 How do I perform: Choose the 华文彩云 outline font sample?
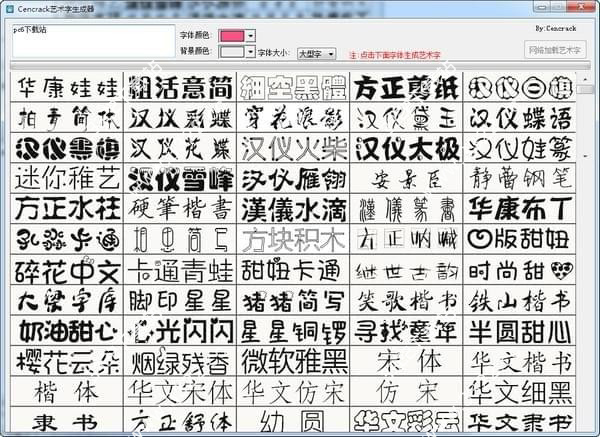pyautogui.click(x=406, y=420)
